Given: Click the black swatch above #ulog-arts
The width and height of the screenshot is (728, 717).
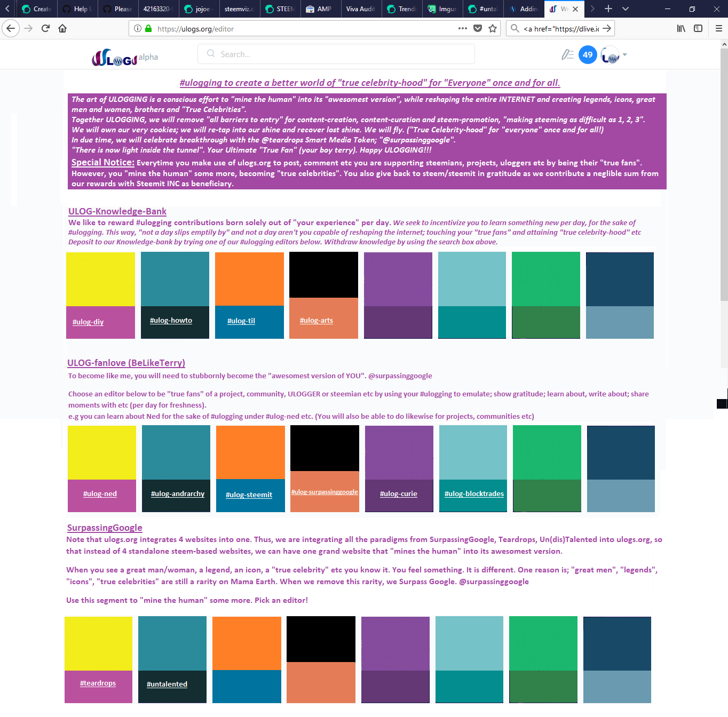Looking at the screenshot, I should click(x=323, y=275).
